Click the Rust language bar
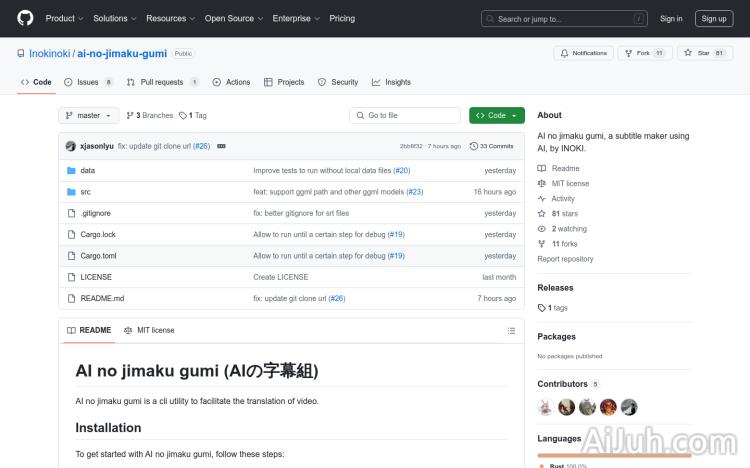Image resolution: width=750 pixels, height=468 pixels. tap(614, 455)
